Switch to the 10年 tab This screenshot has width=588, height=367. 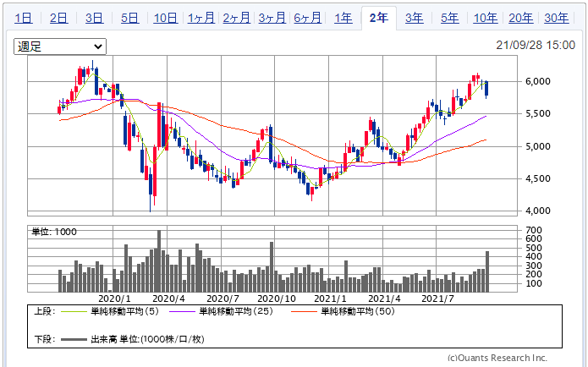click(x=486, y=18)
